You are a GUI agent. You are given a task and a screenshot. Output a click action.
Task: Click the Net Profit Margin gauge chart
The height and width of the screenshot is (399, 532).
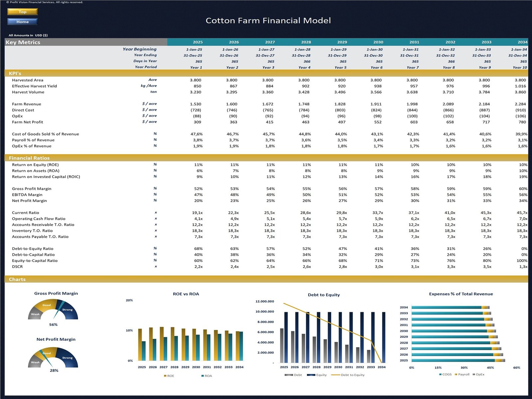tap(53, 357)
